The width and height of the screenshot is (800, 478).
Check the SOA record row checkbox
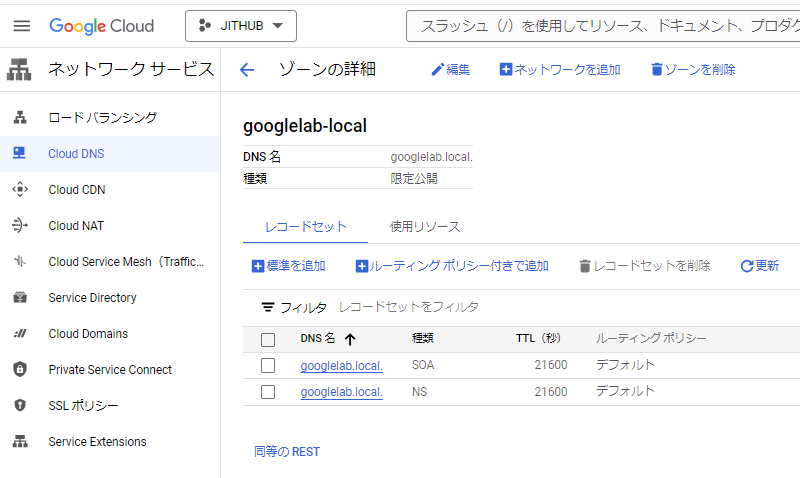pos(268,365)
